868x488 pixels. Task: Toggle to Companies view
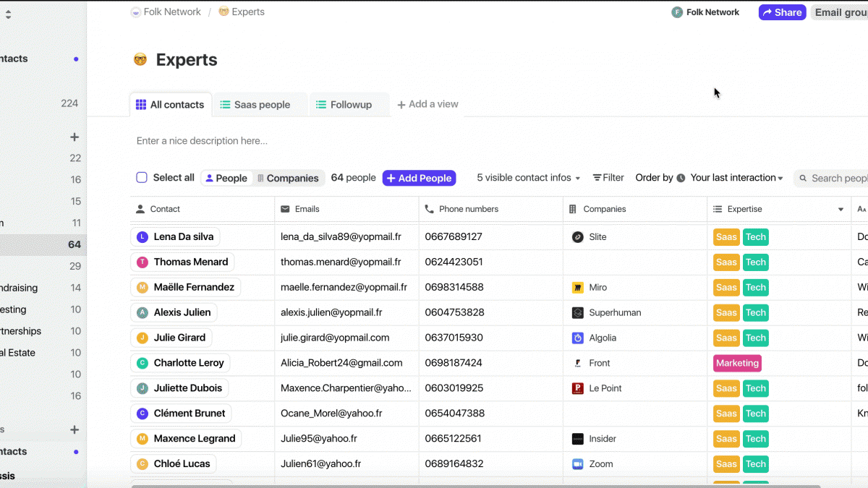(x=287, y=179)
